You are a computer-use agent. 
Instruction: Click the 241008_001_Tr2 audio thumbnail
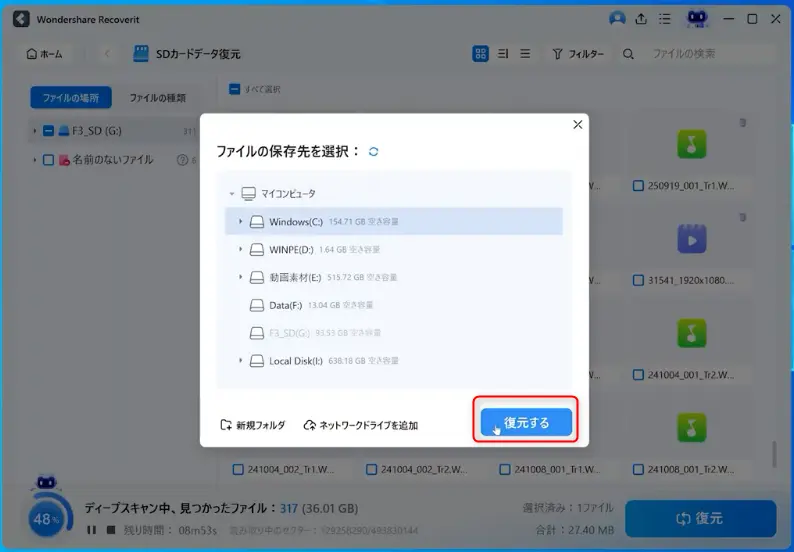pyautogui.click(x=691, y=428)
